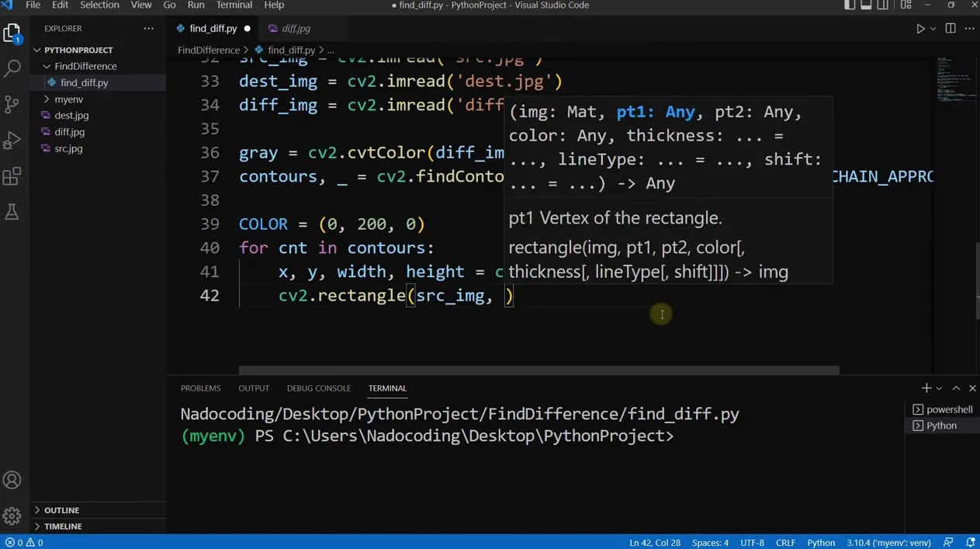Click the editor vertical scrollbar thumb
Viewport: 980px width, 549px height.
(976, 280)
